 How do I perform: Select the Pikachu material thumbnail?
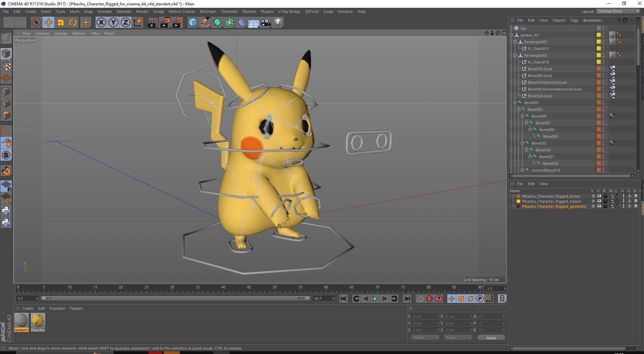click(x=37, y=320)
